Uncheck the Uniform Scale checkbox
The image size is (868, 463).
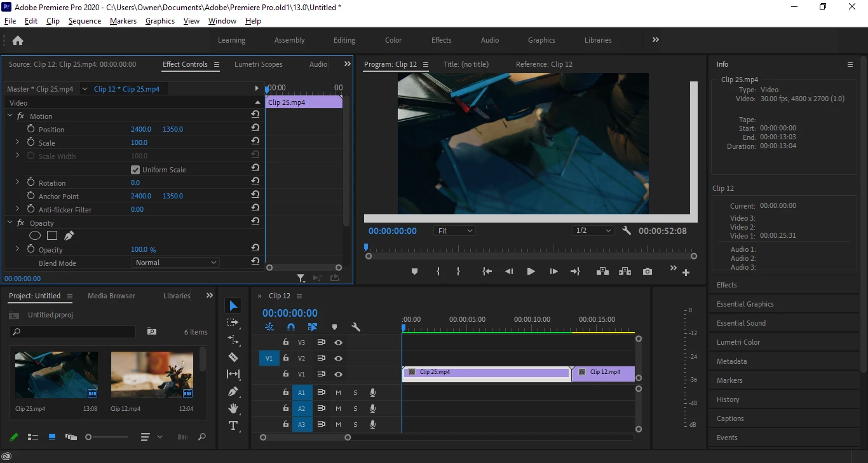135,170
